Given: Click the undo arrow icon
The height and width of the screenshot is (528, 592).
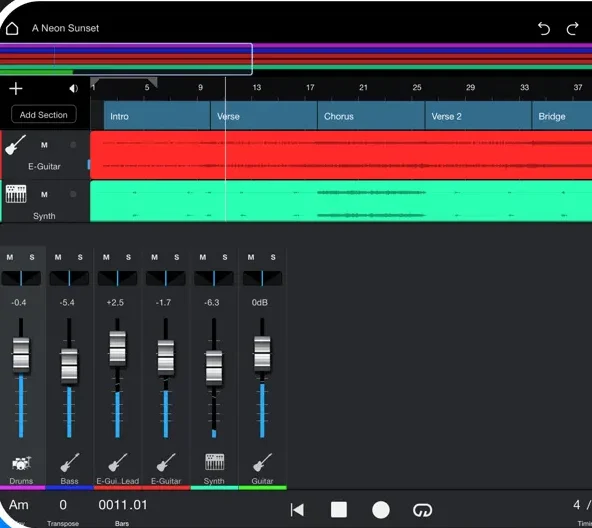Looking at the screenshot, I should point(544,29).
